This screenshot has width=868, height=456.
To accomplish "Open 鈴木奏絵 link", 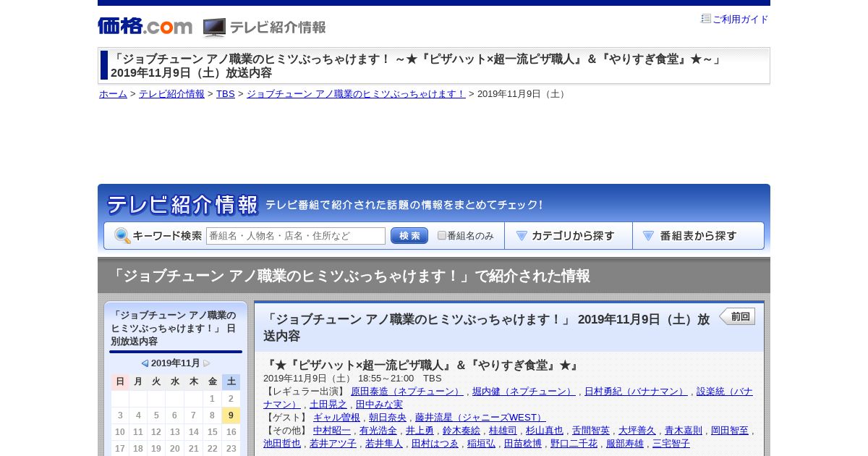I will tap(461, 431).
